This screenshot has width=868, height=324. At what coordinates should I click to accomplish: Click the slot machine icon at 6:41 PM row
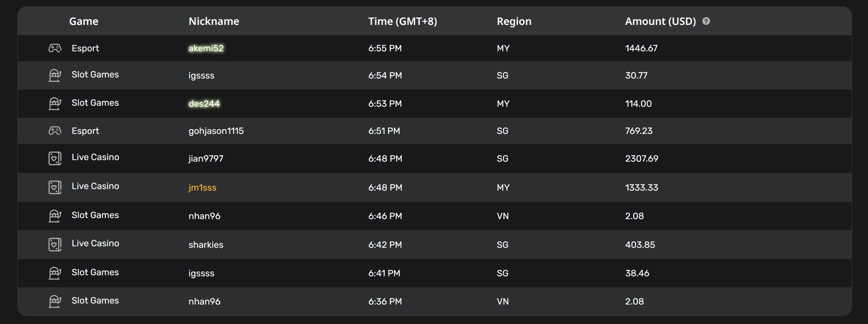pos(55,273)
